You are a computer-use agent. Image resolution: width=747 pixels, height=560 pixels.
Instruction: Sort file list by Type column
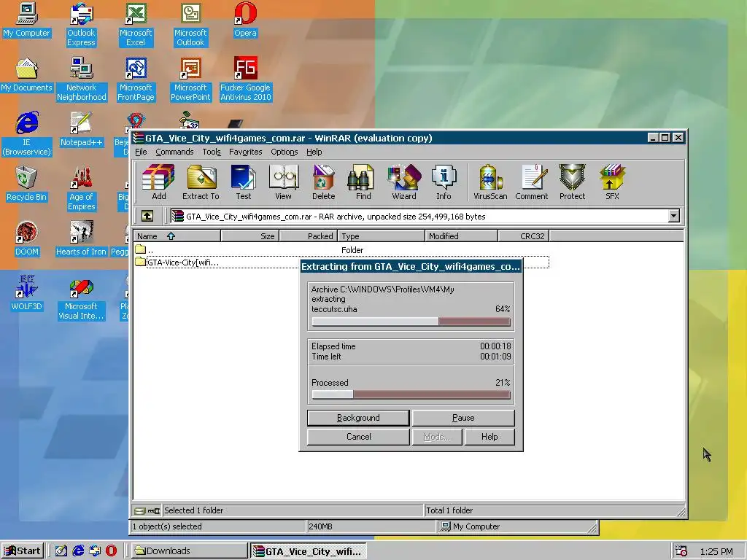[381, 236]
